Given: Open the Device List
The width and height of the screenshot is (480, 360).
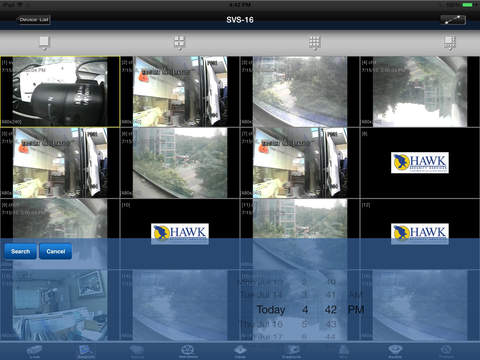Looking at the screenshot, I should 34,20.
